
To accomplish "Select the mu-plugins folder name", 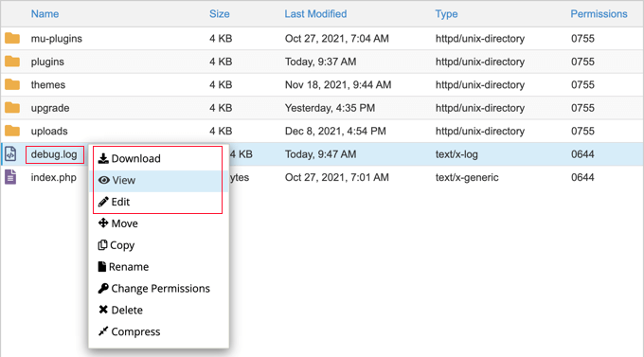I will pyautogui.click(x=56, y=39).
